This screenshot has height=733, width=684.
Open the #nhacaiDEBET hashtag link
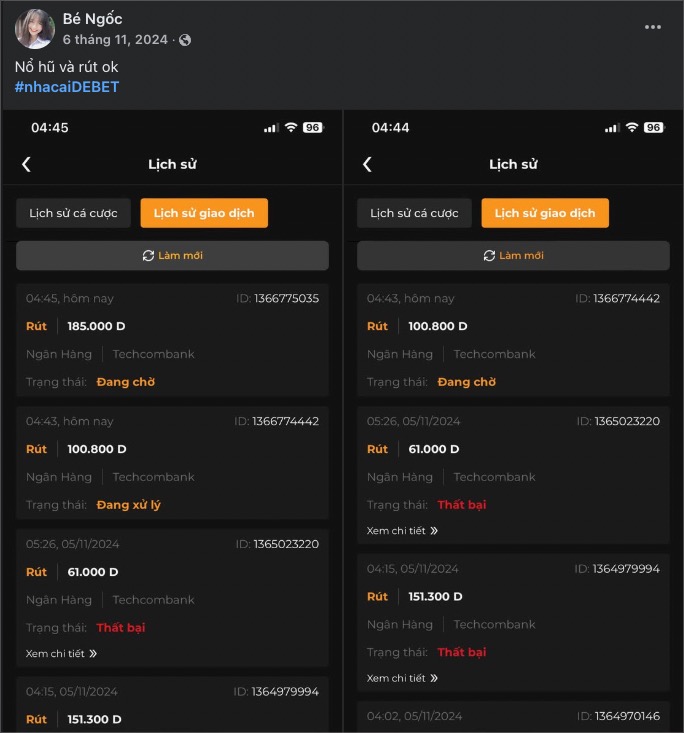click(67, 87)
